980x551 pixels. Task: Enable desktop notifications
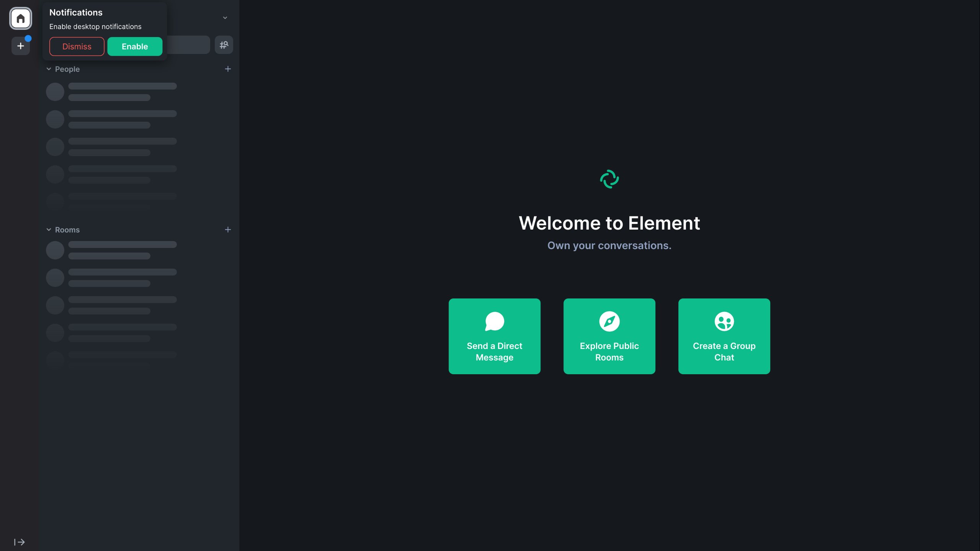[135, 46]
